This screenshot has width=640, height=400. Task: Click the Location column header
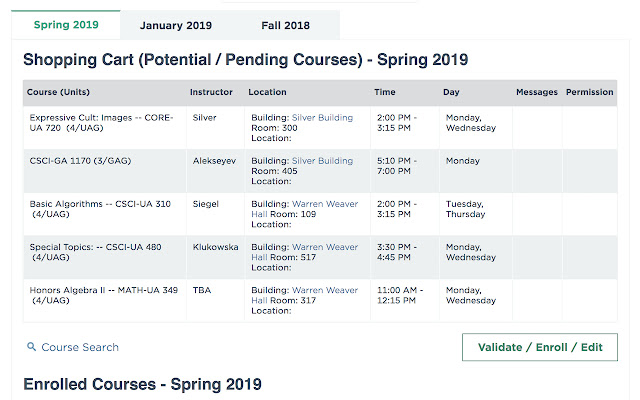tap(267, 92)
